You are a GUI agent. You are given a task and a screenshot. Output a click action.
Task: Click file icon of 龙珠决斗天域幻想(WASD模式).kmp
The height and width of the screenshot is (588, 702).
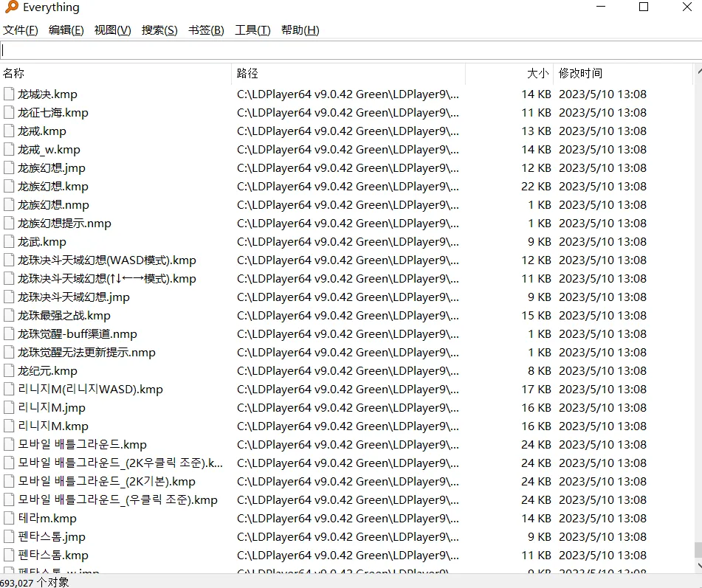point(9,260)
